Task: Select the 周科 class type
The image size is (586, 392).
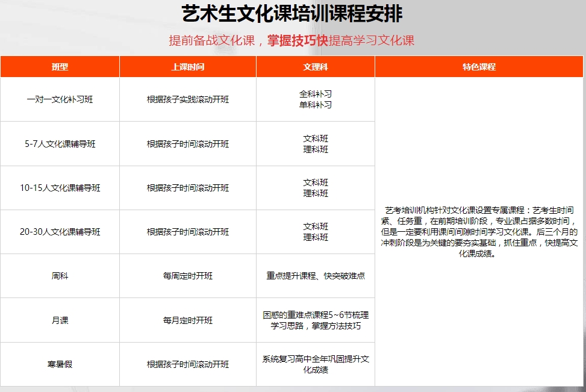Action: coord(60,276)
